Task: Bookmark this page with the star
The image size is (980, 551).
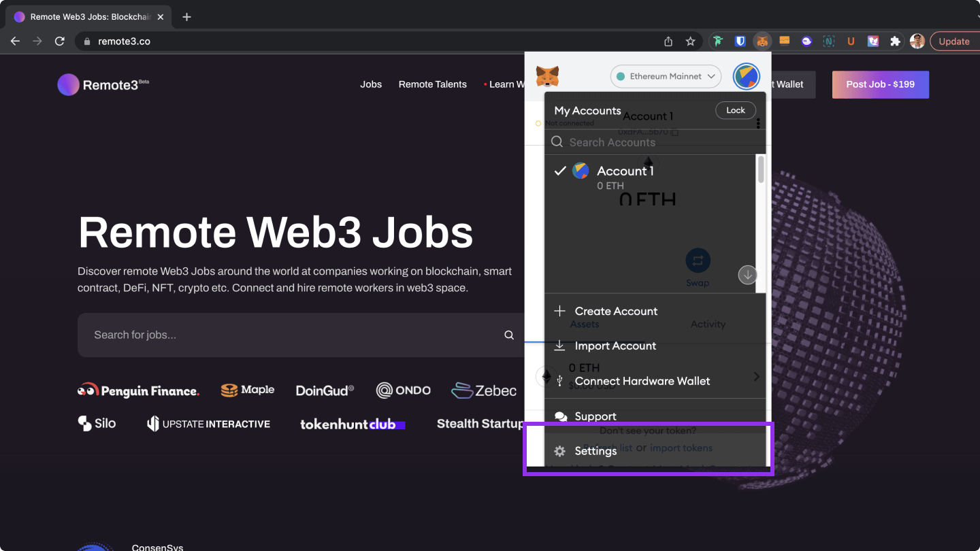Action: point(690,41)
